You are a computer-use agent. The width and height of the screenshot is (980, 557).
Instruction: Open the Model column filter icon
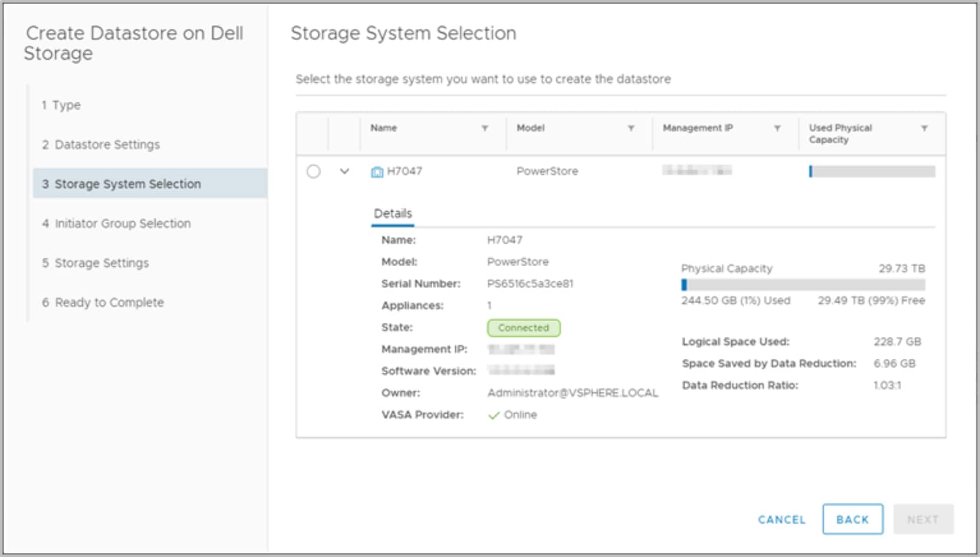point(631,128)
